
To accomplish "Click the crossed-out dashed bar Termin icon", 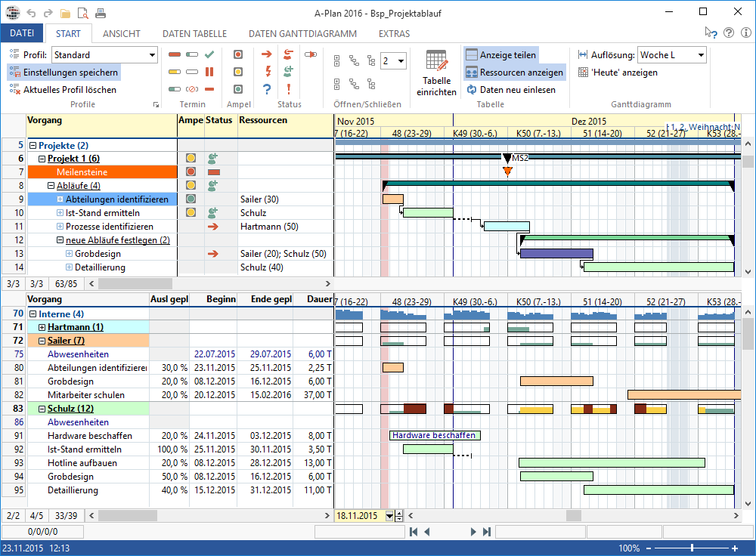I will [x=192, y=89].
